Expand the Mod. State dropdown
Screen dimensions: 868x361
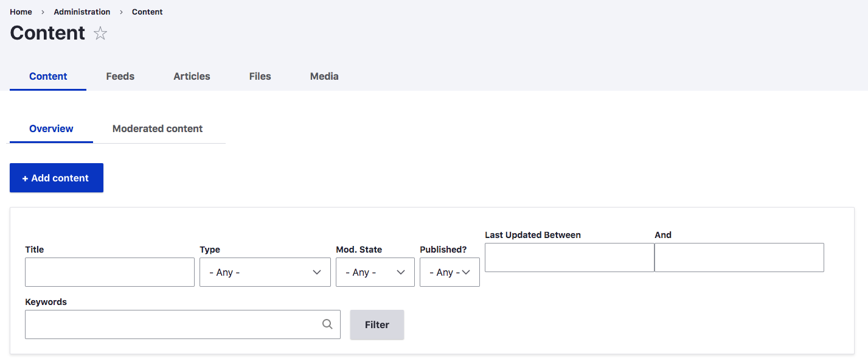pos(375,272)
